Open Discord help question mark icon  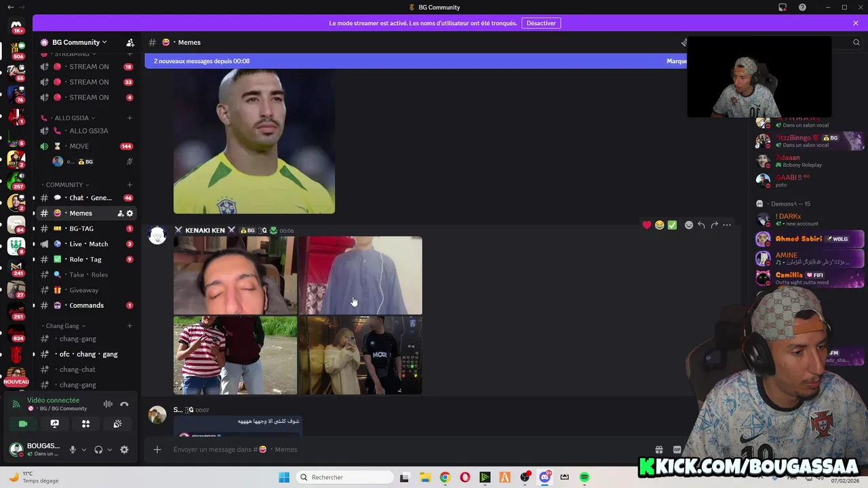click(802, 7)
